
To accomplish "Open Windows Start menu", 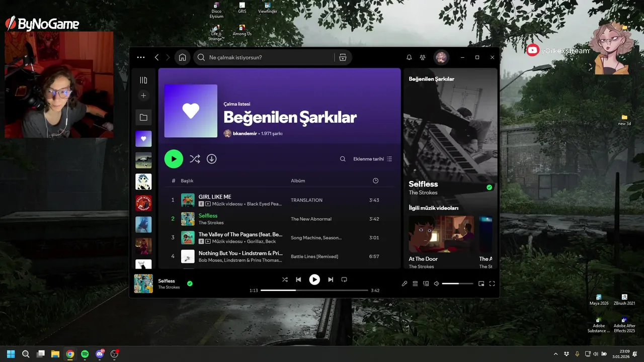I will (x=11, y=354).
